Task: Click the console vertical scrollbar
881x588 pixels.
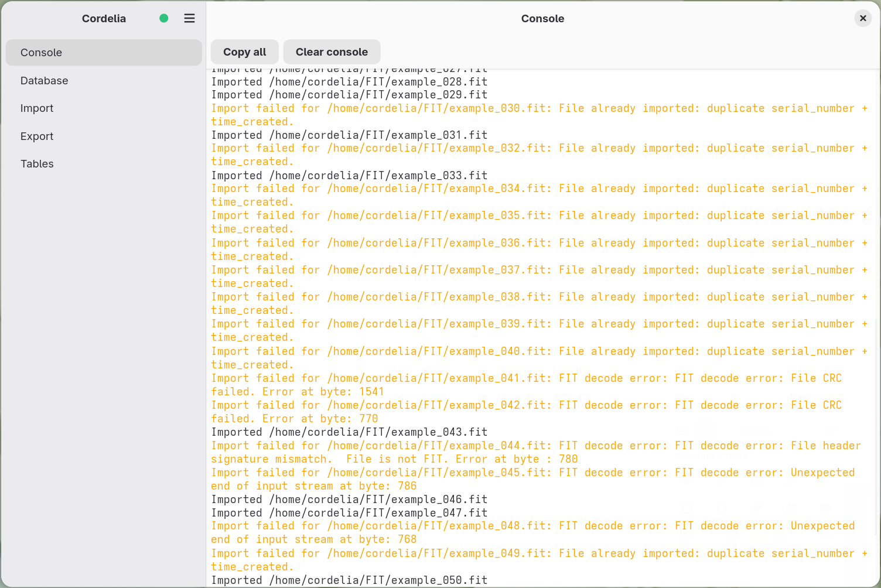Action: click(877, 428)
